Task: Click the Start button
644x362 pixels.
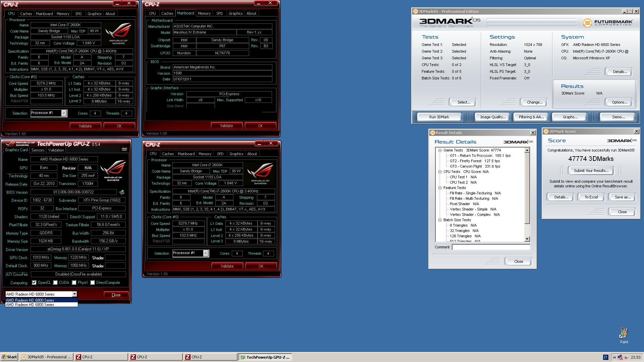Action: pyautogui.click(x=9, y=357)
